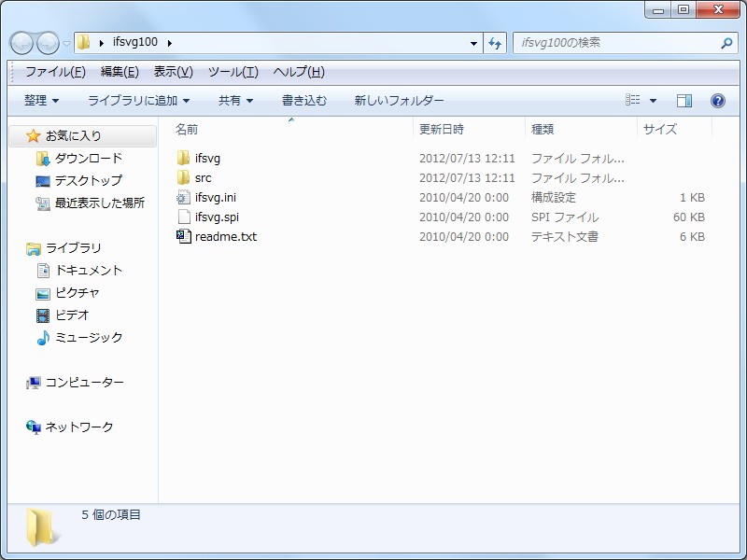This screenshot has height=560, width=747.
Task: Select the ifsvg.ini configuration file icon
Action: tap(184, 197)
